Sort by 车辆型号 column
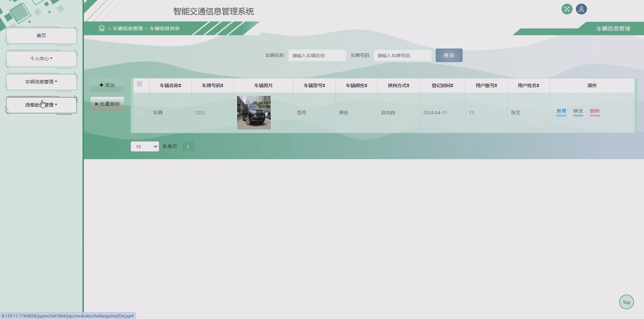This screenshot has width=644, height=319. [x=314, y=85]
